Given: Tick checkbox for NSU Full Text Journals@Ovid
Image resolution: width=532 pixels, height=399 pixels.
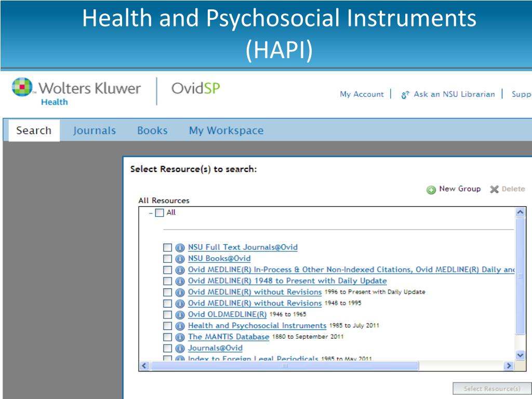Looking at the screenshot, I should tap(167, 247).
